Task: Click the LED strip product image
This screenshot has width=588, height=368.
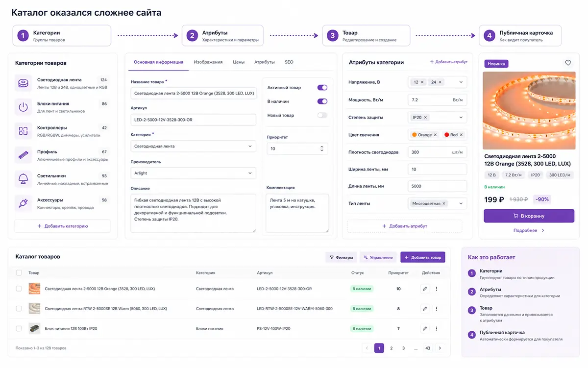Action: [529, 110]
